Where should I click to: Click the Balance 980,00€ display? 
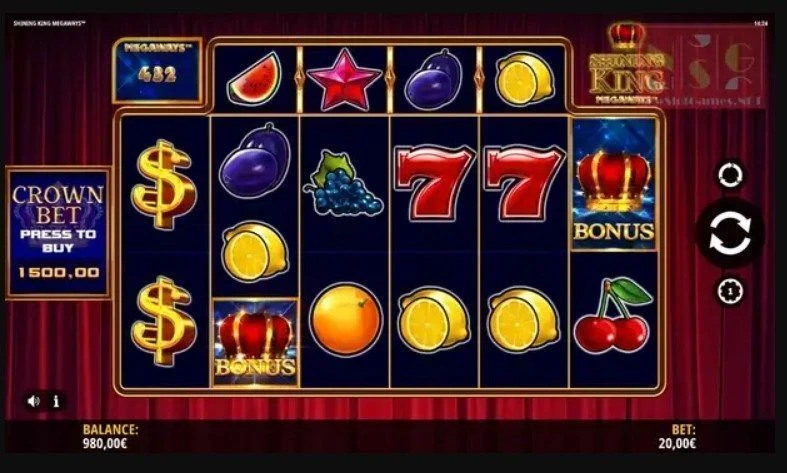tap(110, 437)
